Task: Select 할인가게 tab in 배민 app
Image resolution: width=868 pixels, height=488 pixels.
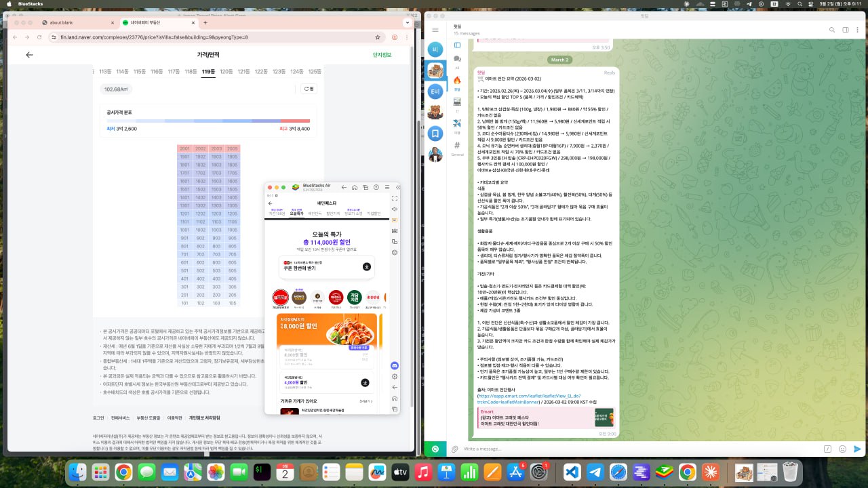Action: (333, 213)
